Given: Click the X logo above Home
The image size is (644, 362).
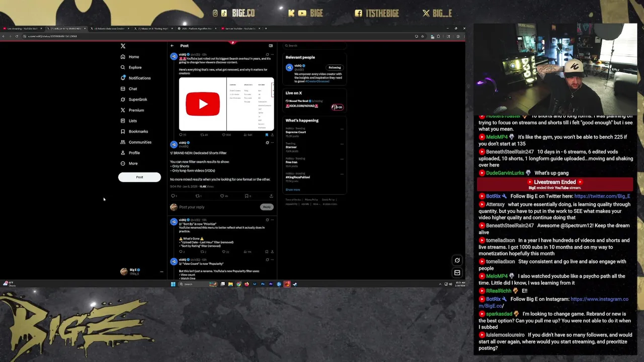Looking at the screenshot, I should (x=123, y=46).
